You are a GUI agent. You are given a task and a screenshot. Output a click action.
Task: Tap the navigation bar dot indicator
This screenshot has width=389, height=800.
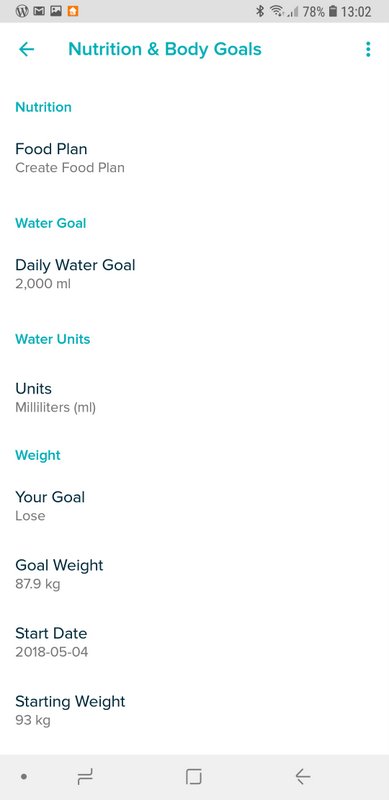[x=23, y=777]
